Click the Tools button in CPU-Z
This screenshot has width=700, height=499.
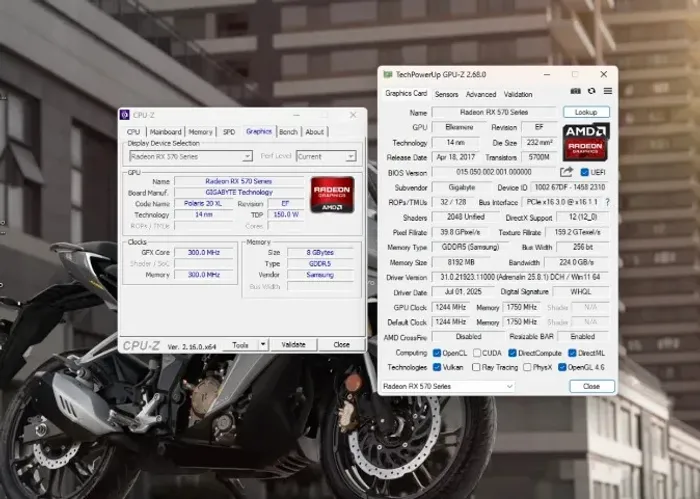click(x=240, y=345)
